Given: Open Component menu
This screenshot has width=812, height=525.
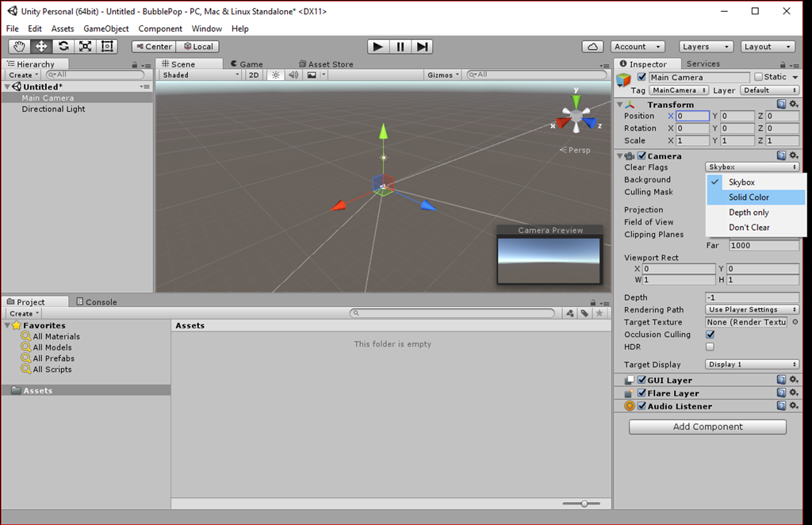Looking at the screenshot, I should click(160, 29).
